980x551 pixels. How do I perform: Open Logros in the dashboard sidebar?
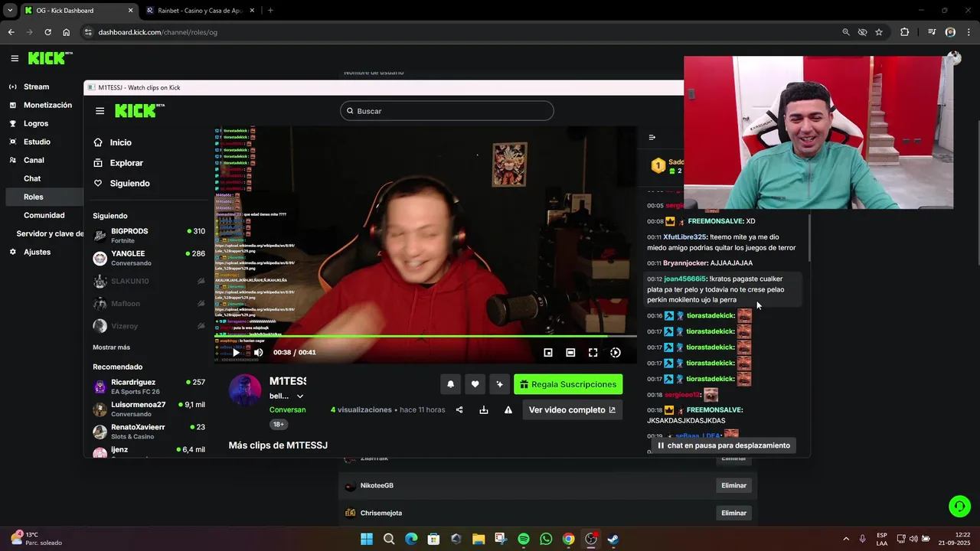pyautogui.click(x=36, y=123)
